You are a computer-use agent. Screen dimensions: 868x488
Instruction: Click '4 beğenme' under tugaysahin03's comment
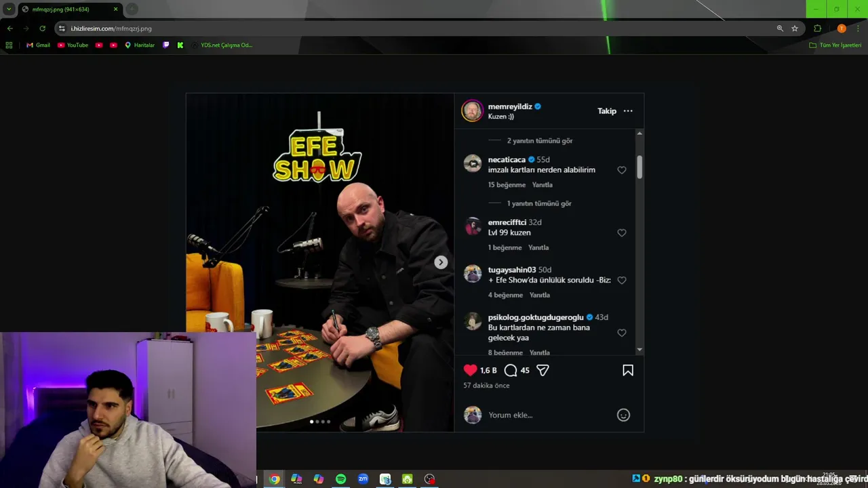click(505, 296)
